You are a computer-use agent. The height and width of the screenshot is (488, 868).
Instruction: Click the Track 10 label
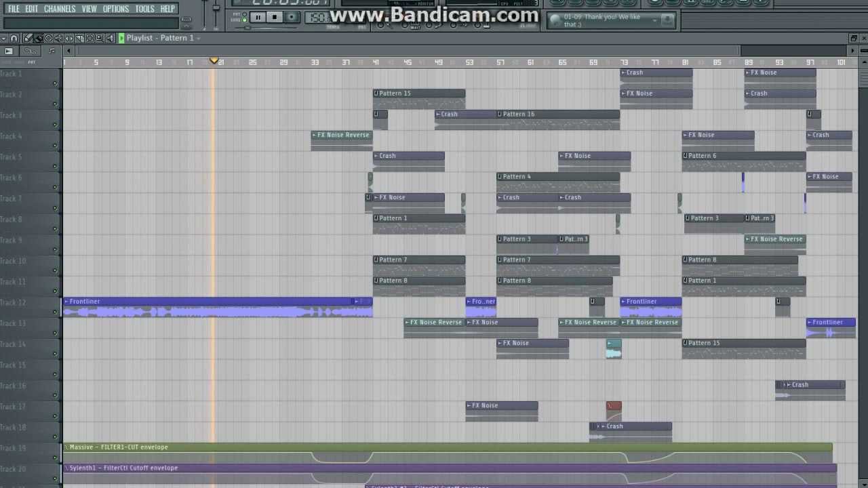13,261
